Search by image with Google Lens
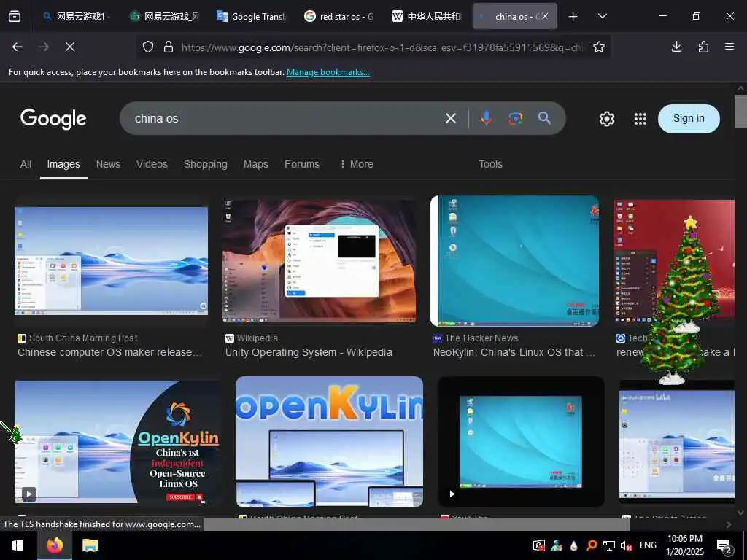The height and width of the screenshot is (560, 747). click(516, 118)
